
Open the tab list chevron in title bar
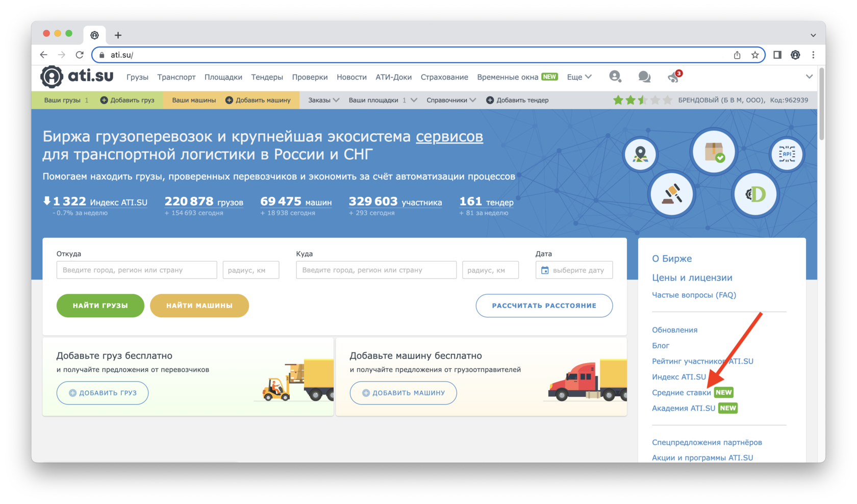click(x=813, y=35)
